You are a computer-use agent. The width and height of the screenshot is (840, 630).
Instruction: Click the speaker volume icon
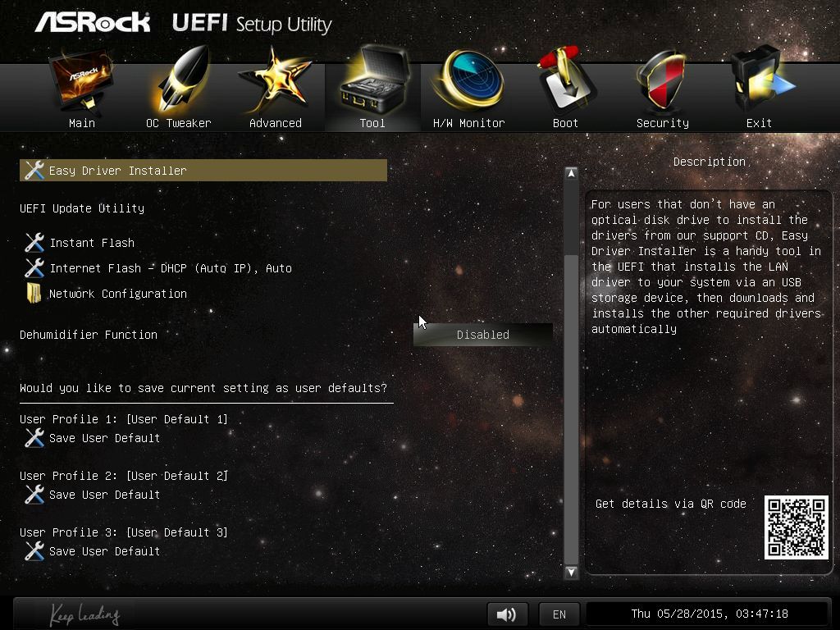[x=507, y=614]
